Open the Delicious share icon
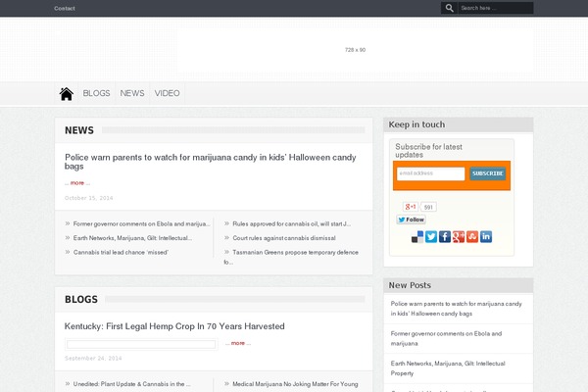Viewport: 588px width, 392px height. pyautogui.click(x=417, y=237)
